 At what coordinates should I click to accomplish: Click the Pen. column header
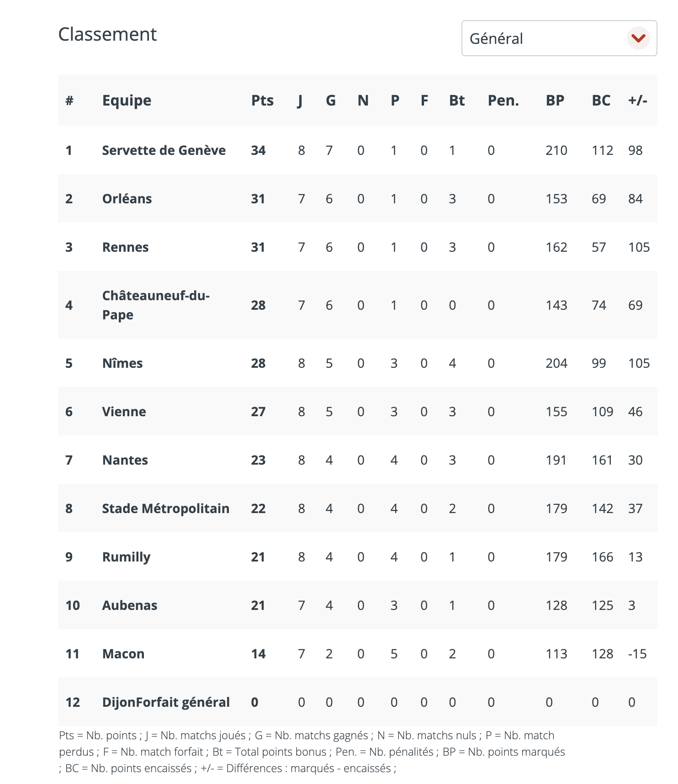click(503, 100)
